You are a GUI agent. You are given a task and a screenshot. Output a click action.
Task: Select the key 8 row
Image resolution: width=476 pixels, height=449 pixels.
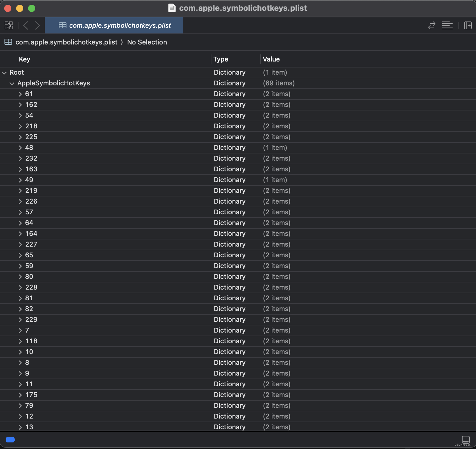click(x=238, y=363)
